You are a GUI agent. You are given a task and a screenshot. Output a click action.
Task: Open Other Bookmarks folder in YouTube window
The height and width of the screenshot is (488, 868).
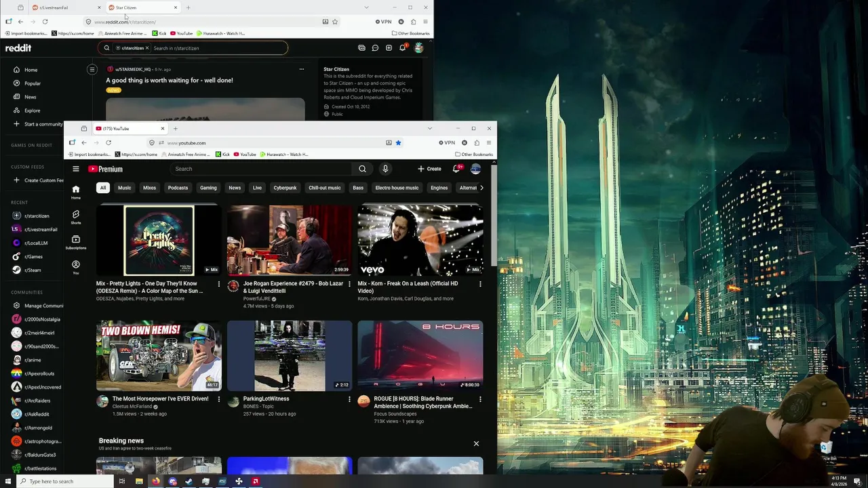473,154
